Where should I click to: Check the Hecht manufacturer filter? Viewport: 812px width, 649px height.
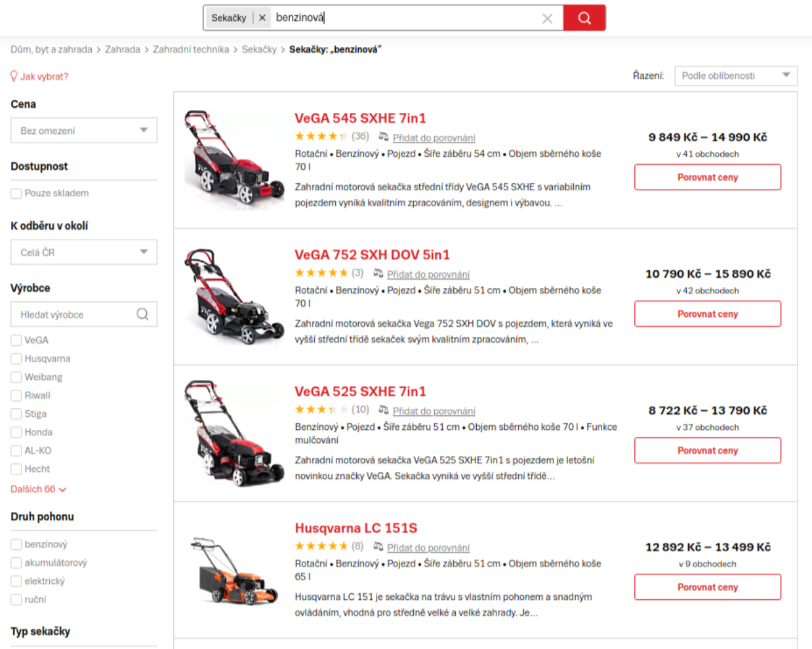click(16, 469)
